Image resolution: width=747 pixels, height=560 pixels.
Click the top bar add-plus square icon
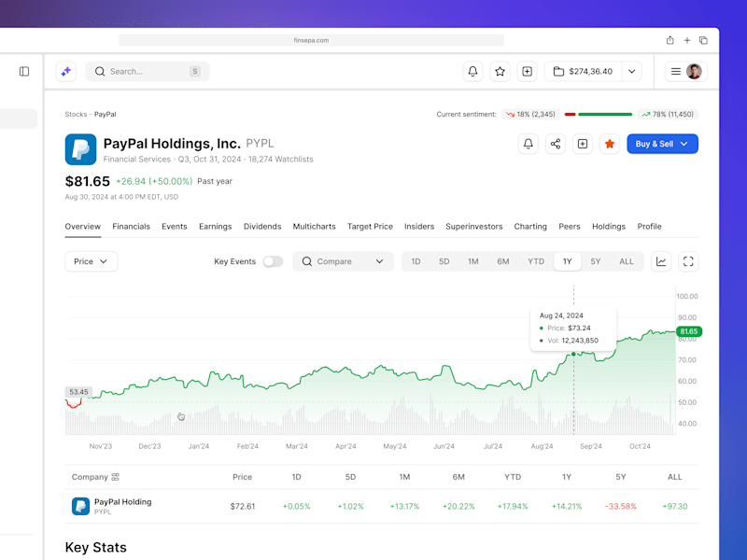coord(527,72)
